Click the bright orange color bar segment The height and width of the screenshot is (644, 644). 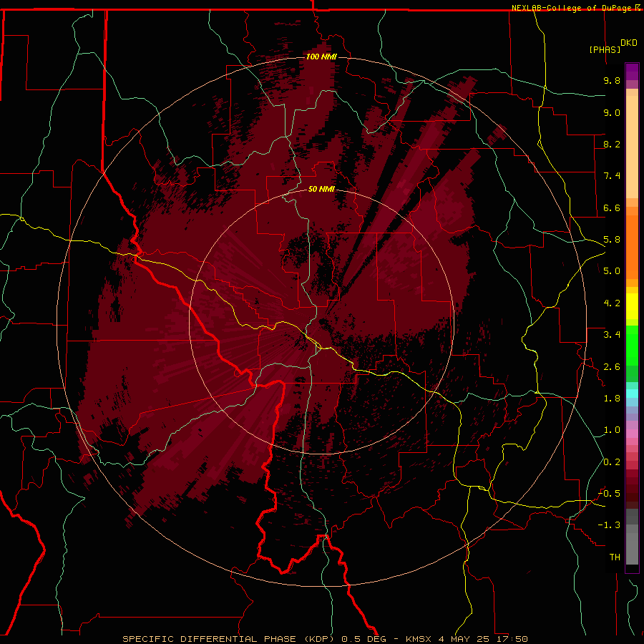click(632, 246)
